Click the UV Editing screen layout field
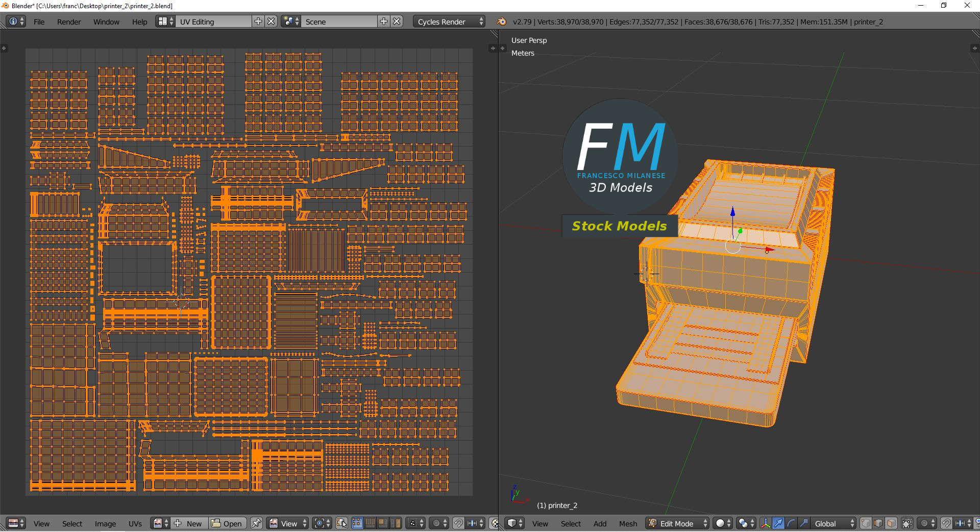 click(x=214, y=21)
